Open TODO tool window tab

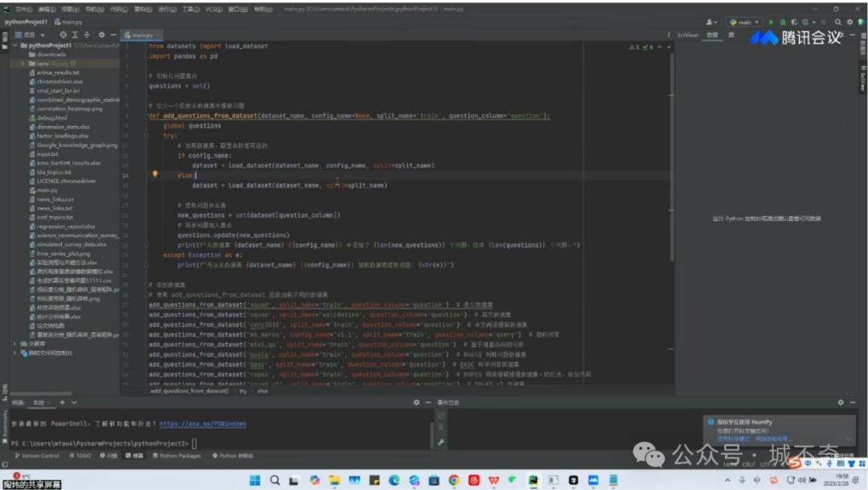click(x=80, y=455)
